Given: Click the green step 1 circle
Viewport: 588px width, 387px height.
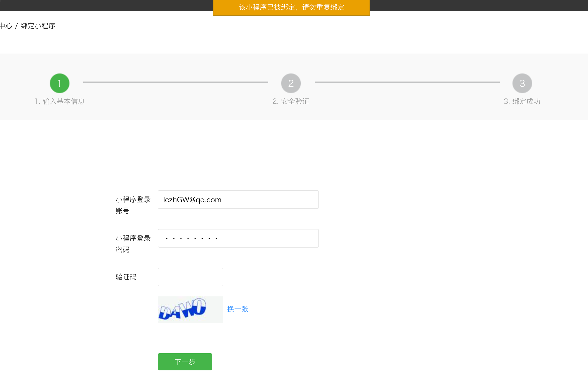Looking at the screenshot, I should [60, 83].
